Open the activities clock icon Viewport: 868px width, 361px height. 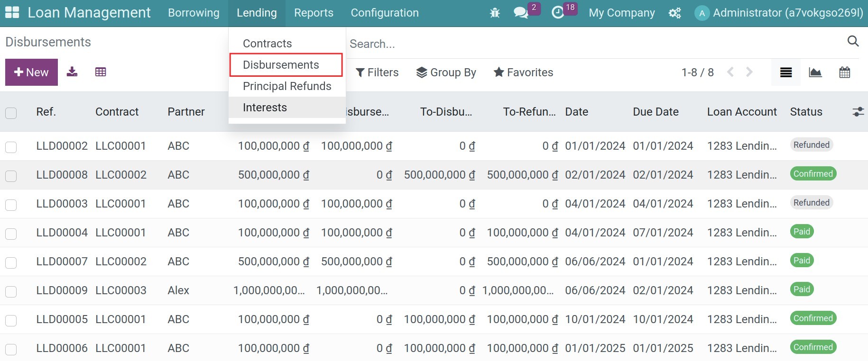[558, 13]
